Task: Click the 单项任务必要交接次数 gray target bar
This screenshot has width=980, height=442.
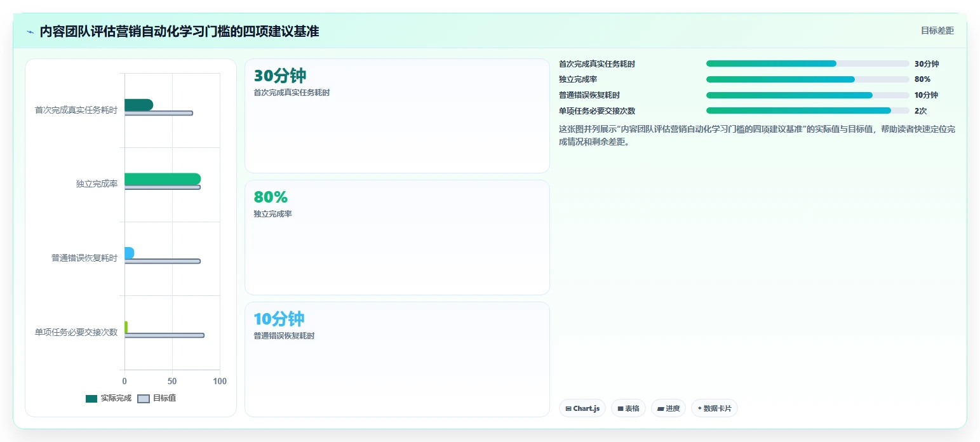Action: pyautogui.click(x=164, y=335)
